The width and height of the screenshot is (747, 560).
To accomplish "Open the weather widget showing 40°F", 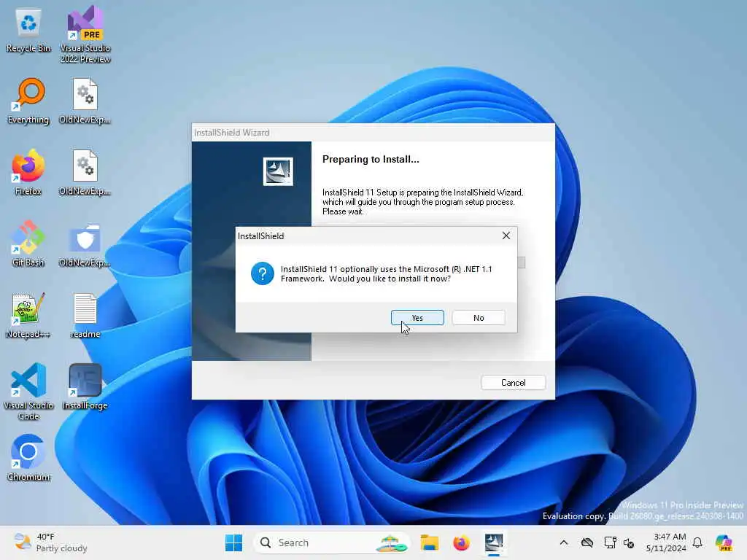I will coord(50,542).
